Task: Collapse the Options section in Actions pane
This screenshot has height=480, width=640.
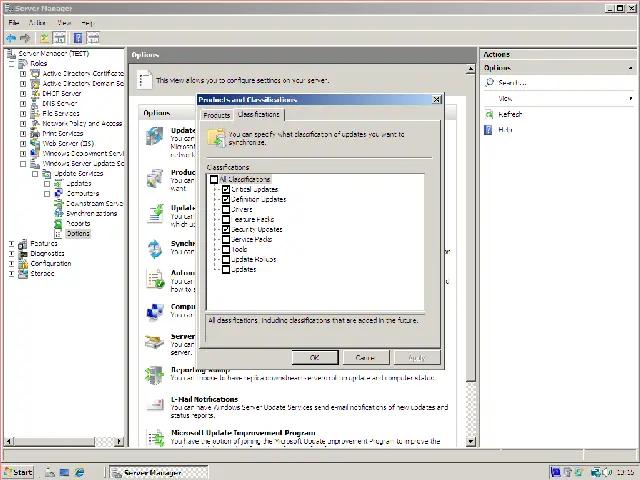Action: 631,68
